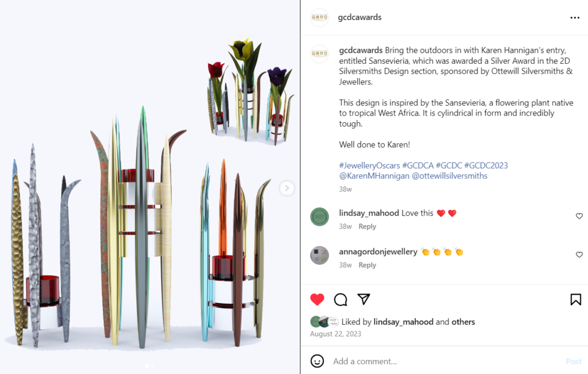
Task: Open emoji picker smiley icon
Action: click(x=317, y=361)
